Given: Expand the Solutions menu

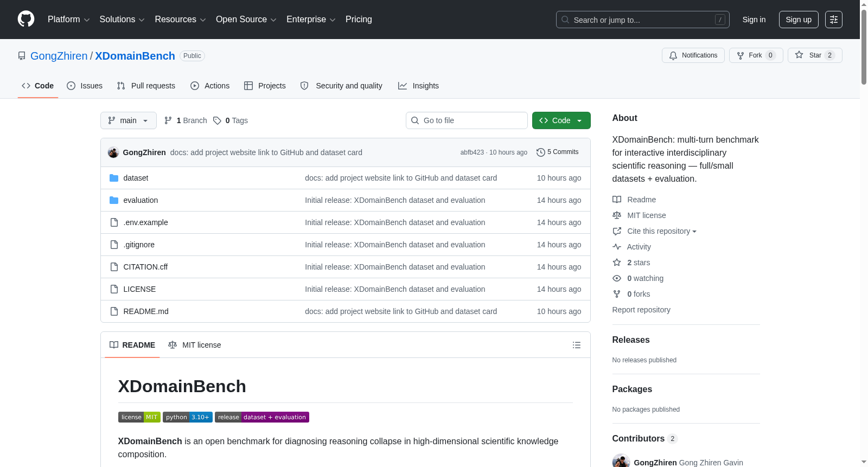Looking at the screenshot, I should [x=122, y=20].
